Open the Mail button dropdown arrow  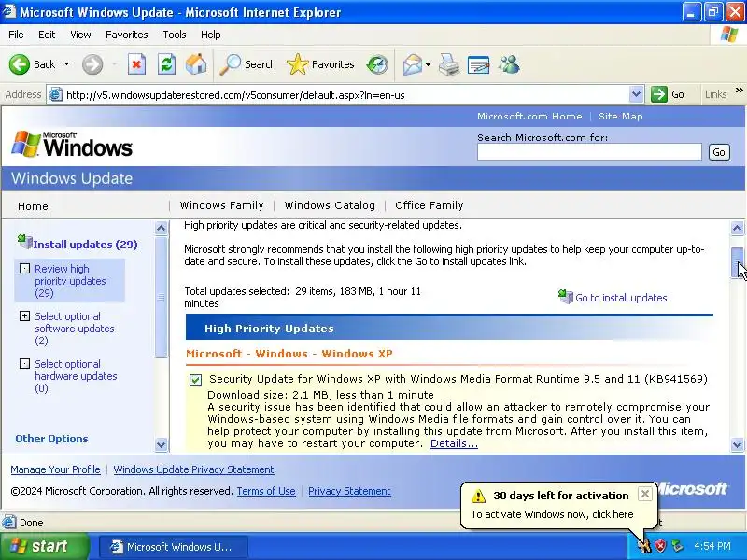428,64
